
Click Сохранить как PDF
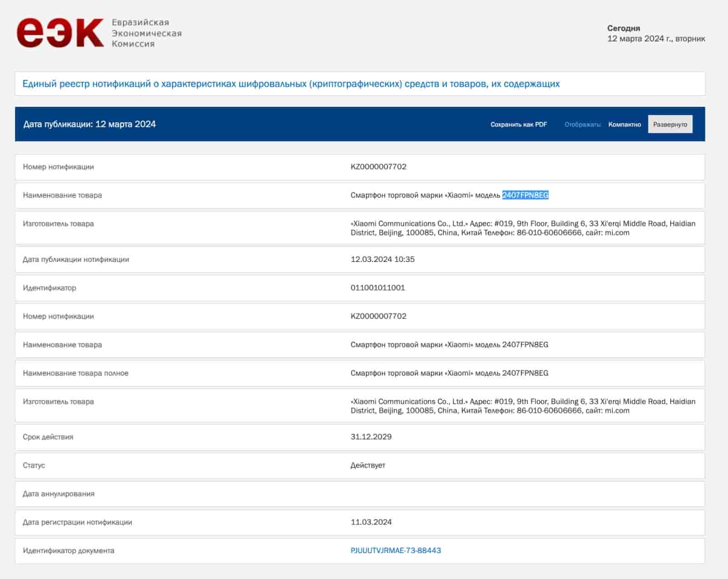[519, 124]
